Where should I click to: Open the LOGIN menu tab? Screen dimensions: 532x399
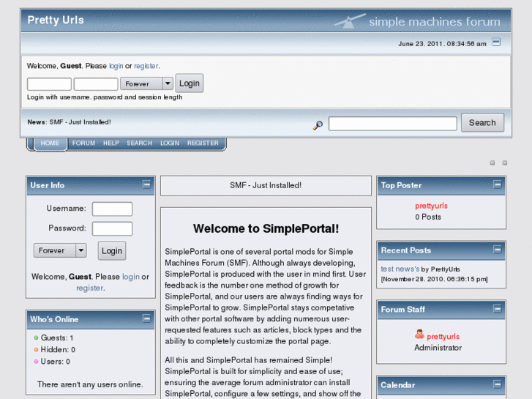click(x=170, y=143)
